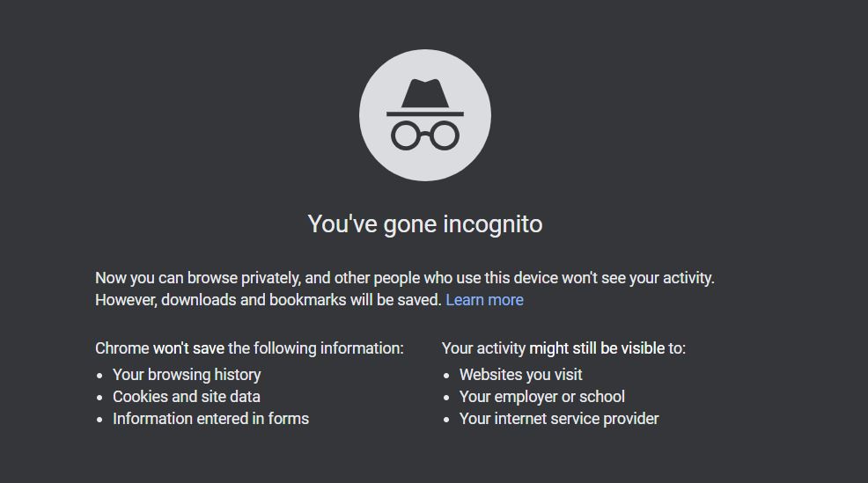The height and width of the screenshot is (483, 868).
Task: Select the "Cookies and site data" list item
Action: [x=187, y=397]
